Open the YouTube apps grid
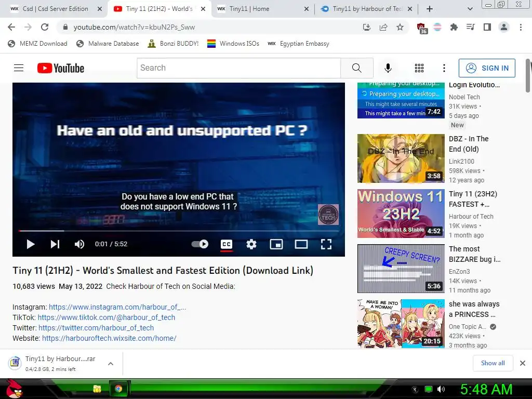Image resolution: width=532 pixels, height=399 pixels. (419, 68)
